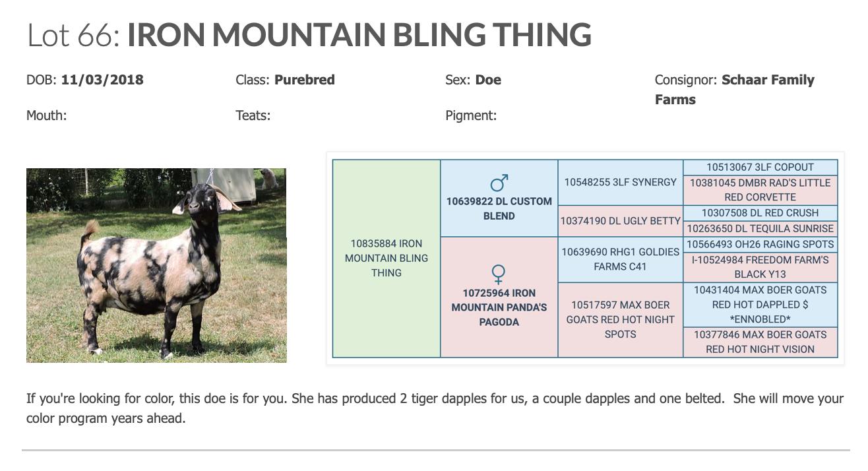Click Freedom Farm's Black Y13 cell

[760, 267]
